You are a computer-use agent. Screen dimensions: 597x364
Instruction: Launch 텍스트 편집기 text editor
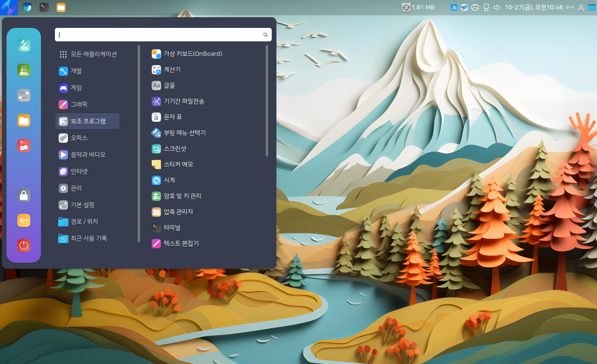coord(181,243)
